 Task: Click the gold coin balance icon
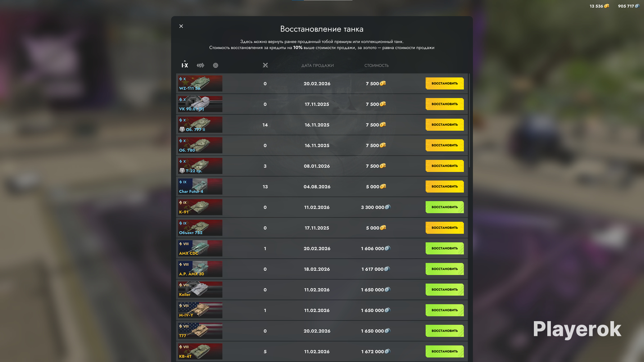[x=606, y=6]
